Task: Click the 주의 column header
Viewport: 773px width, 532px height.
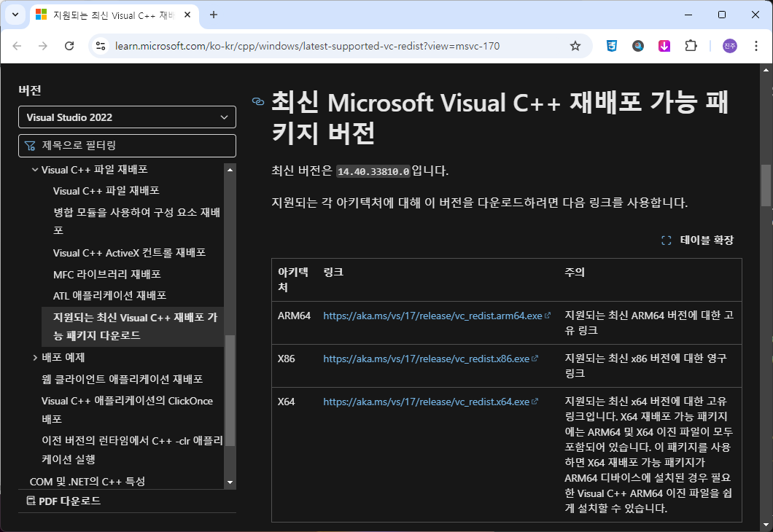Action: (x=575, y=273)
